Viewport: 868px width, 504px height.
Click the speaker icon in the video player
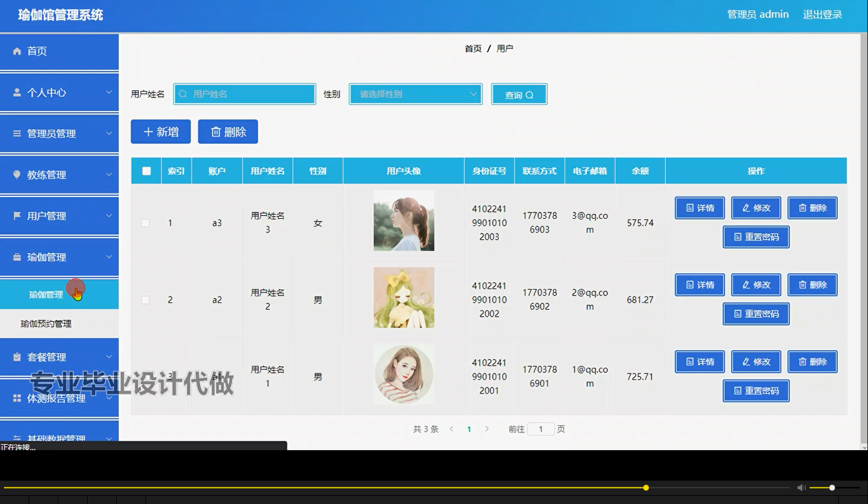pyautogui.click(x=800, y=487)
